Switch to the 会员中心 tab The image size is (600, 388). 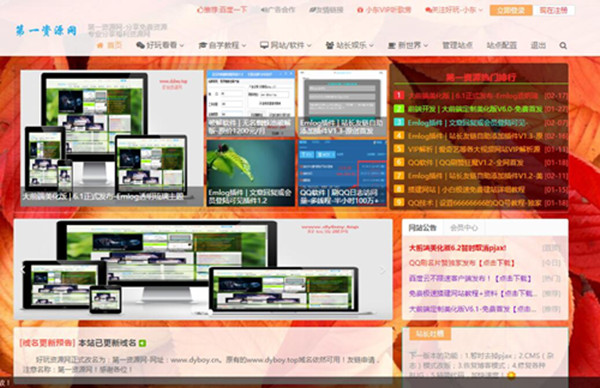[x=464, y=228]
